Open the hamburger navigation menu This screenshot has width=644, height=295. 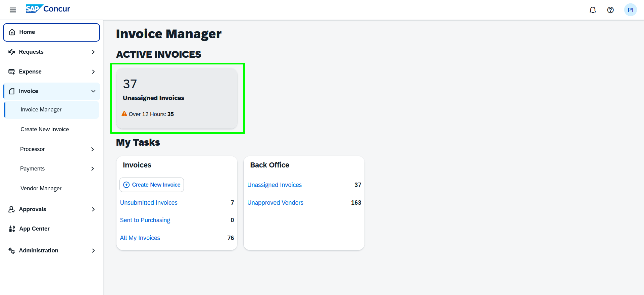point(13,10)
